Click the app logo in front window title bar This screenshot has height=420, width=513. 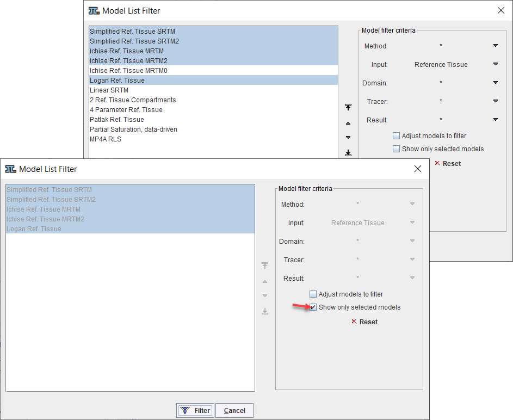[10, 169]
